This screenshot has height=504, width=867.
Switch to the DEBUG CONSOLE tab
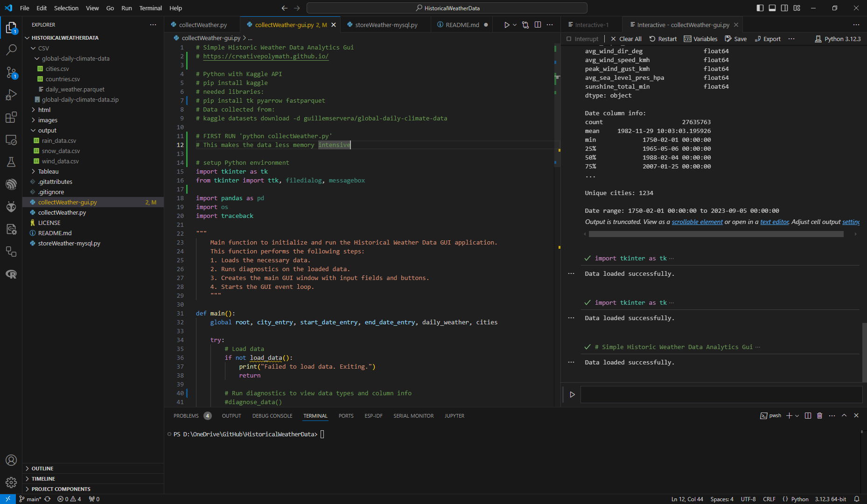tap(272, 416)
